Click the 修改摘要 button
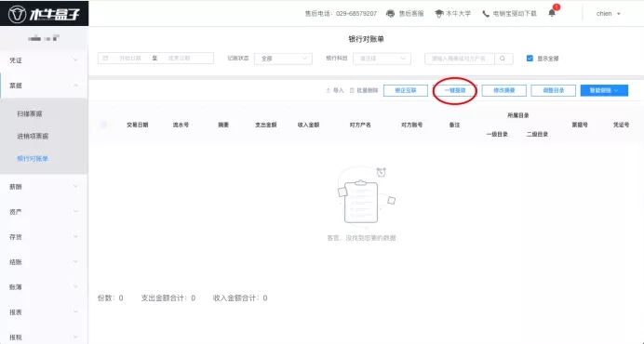This screenshot has width=644, height=344. (x=504, y=90)
